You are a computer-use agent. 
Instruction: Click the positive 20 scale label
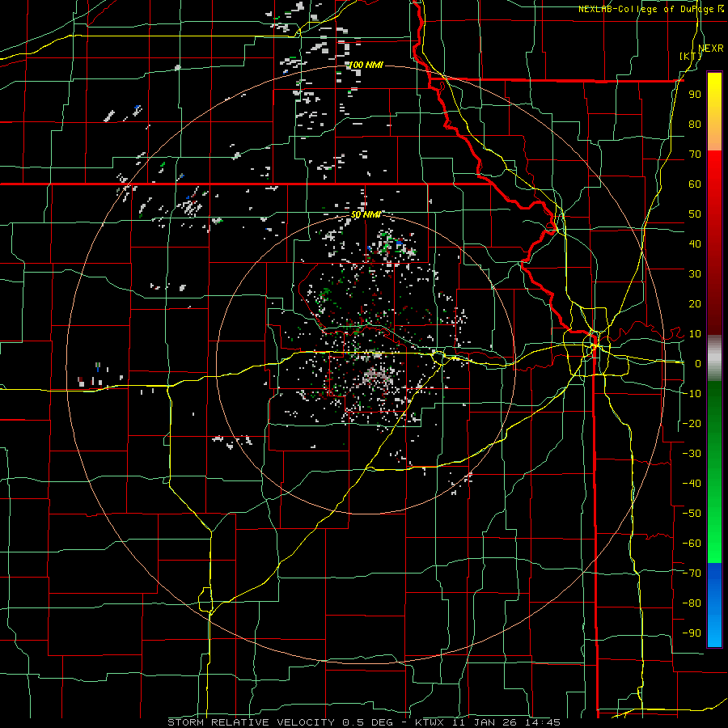[695, 304]
